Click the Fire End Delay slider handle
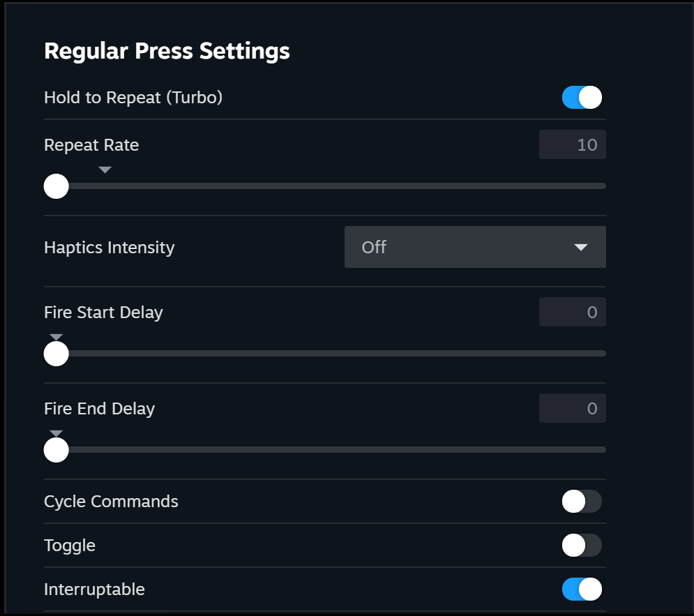Viewport: 694px width, 616px height. click(x=56, y=450)
